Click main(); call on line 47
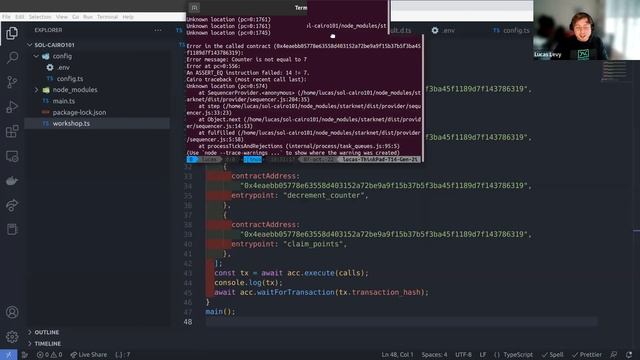 220,311
